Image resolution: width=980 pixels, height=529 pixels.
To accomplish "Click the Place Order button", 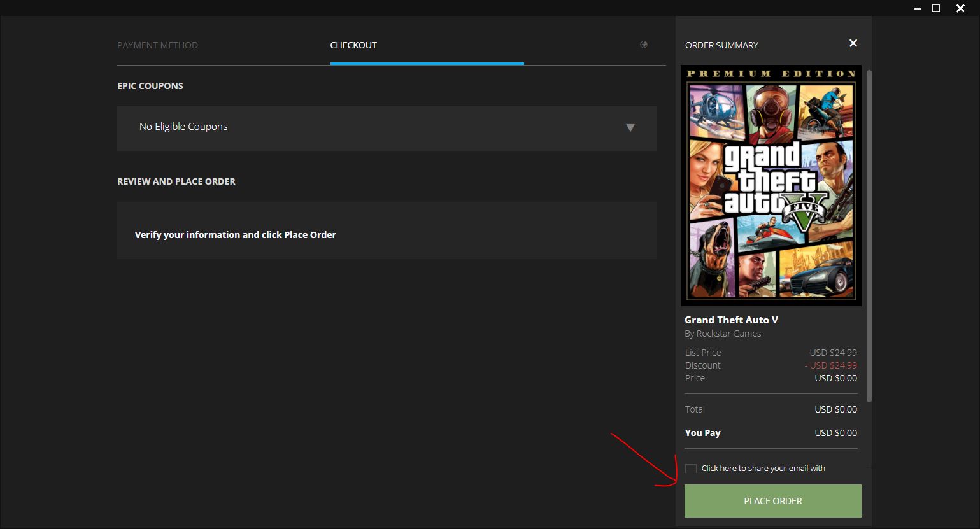I will pos(772,501).
